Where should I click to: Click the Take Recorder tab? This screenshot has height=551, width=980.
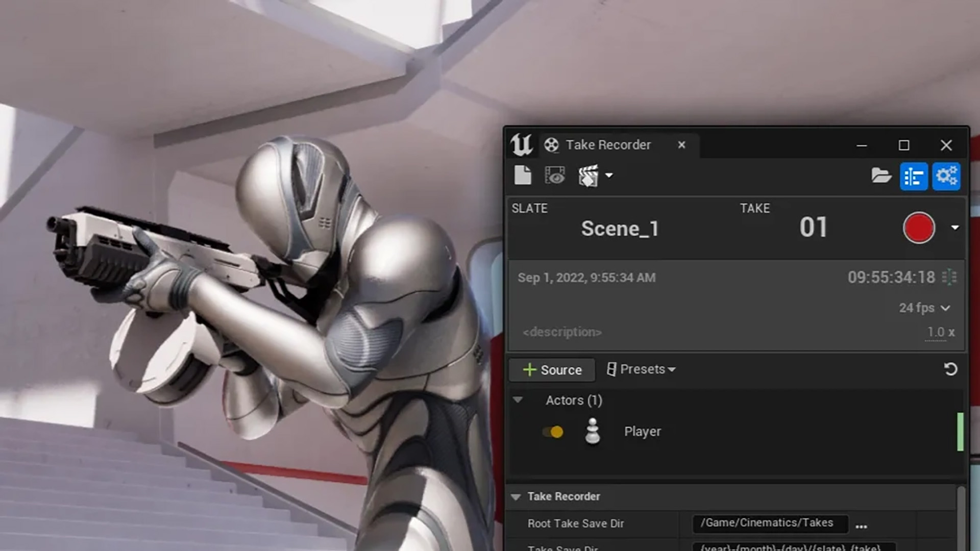(607, 145)
